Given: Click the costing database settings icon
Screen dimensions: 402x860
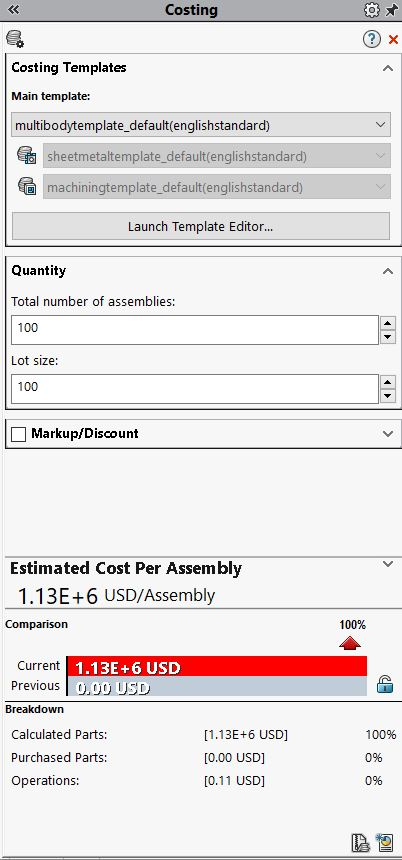Looking at the screenshot, I should [x=15, y=39].
